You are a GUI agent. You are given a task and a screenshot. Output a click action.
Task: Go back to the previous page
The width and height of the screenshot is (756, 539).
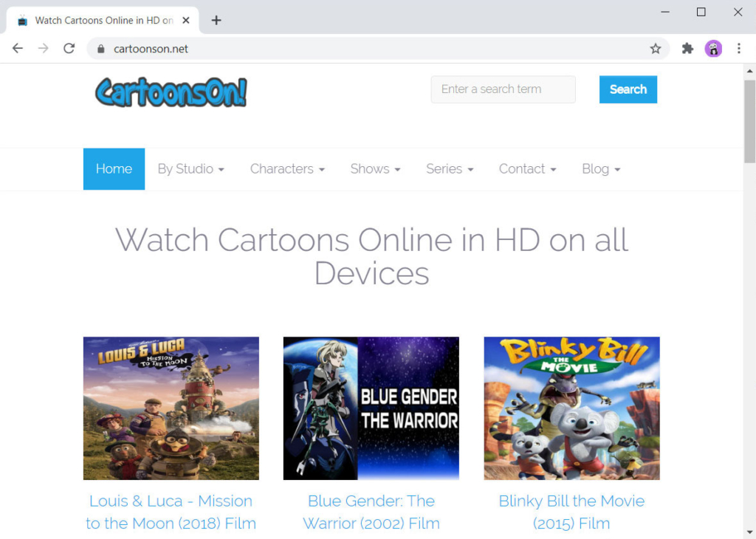coord(18,48)
